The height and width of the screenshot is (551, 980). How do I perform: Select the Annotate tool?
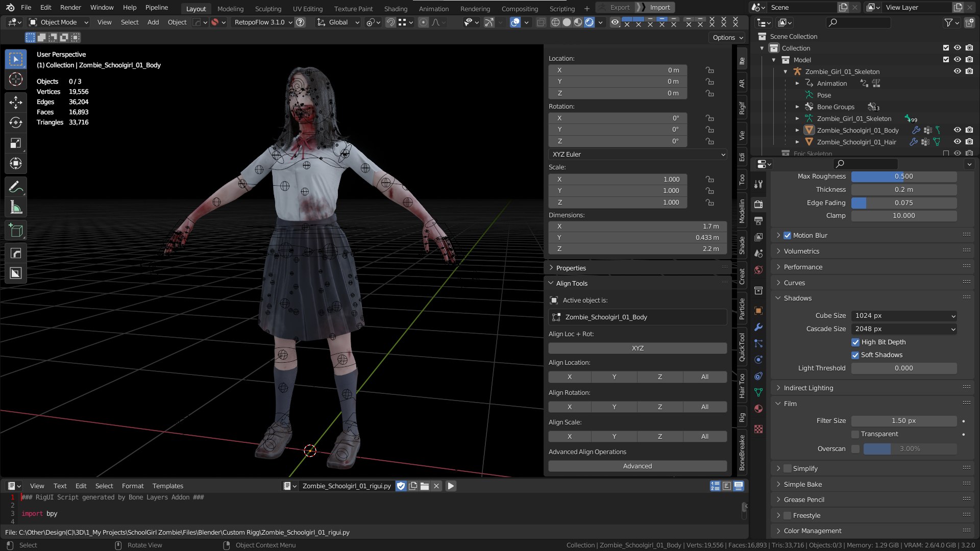click(16, 187)
